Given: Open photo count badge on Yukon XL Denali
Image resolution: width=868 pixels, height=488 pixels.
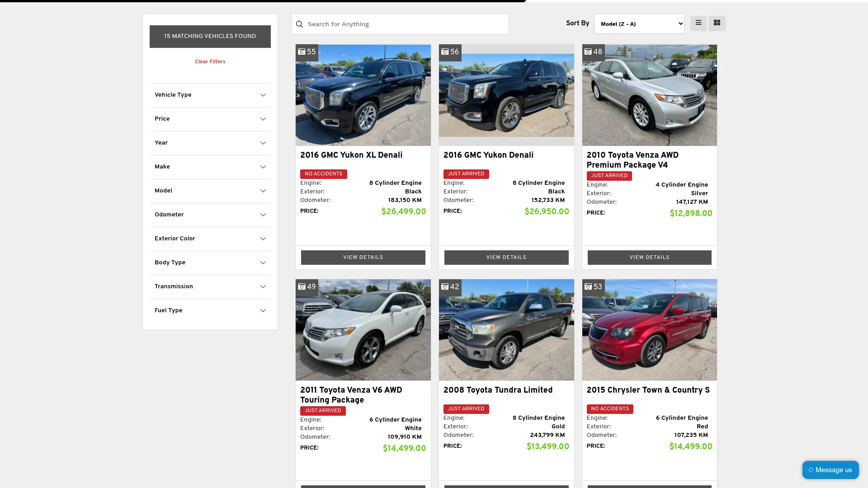Looking at the screenshot, I should coord(307,52).
